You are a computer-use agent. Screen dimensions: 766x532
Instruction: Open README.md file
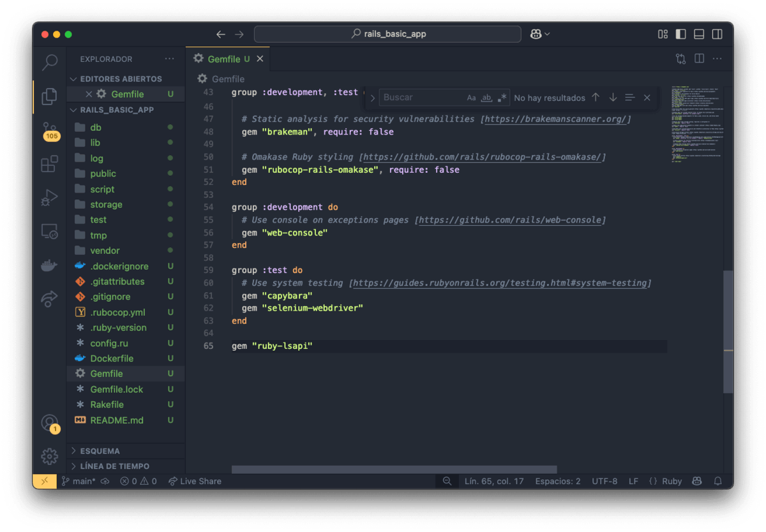tap(126, 420)
